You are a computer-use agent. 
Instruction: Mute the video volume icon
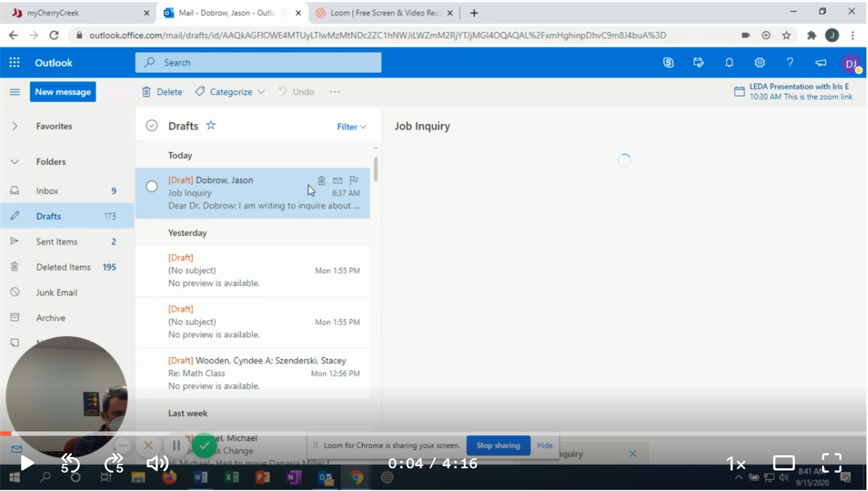[157, 463]
